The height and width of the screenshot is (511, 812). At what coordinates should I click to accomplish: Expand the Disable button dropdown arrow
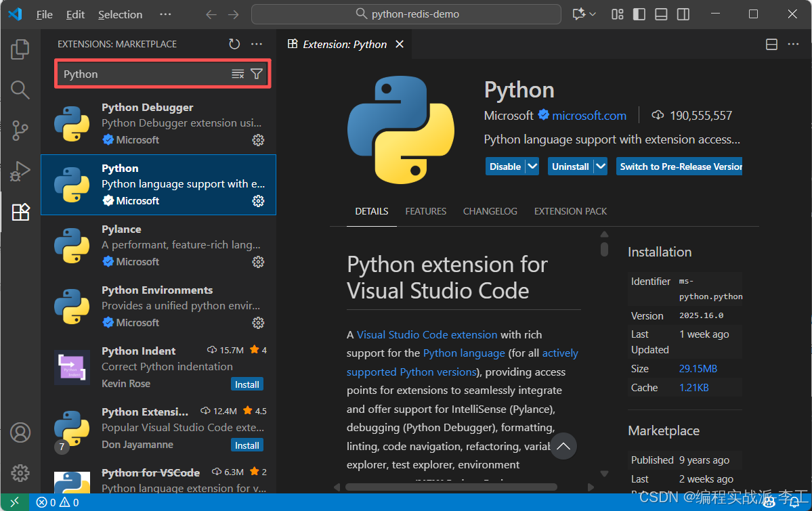pyautogui.click(x=532, y=166)
